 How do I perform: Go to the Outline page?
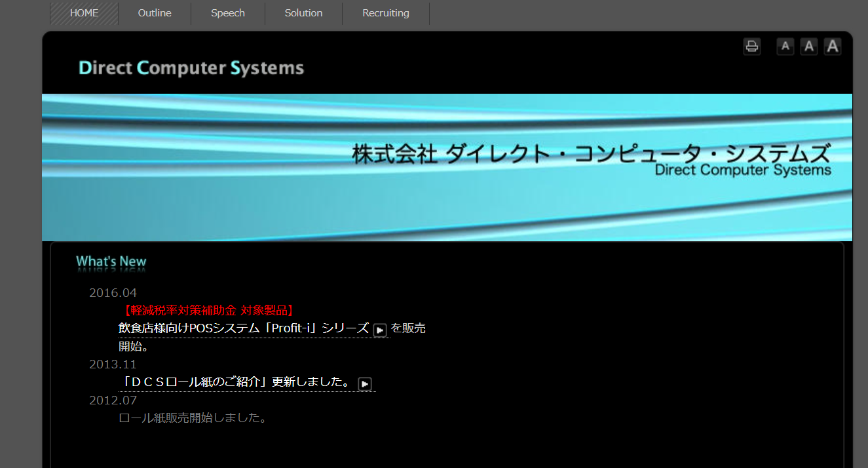[x=155, y=13]
